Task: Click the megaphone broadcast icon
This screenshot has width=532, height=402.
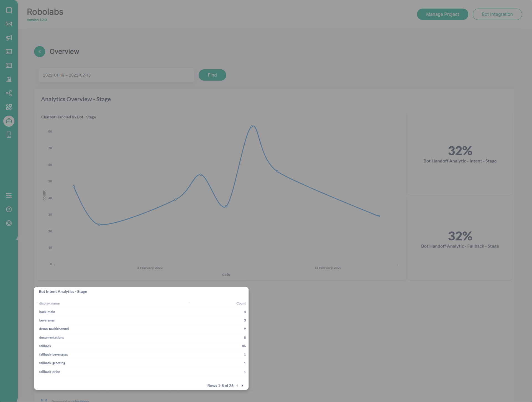Action: (9, 38)
